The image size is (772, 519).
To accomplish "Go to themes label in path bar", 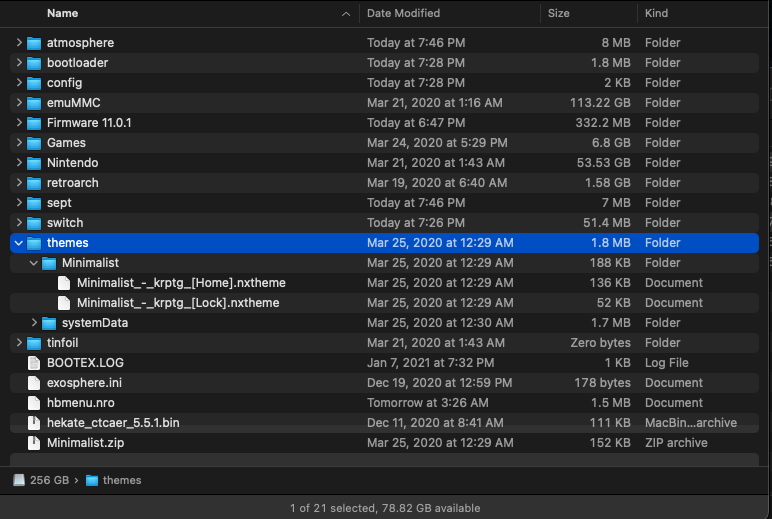I will point(122,480).
